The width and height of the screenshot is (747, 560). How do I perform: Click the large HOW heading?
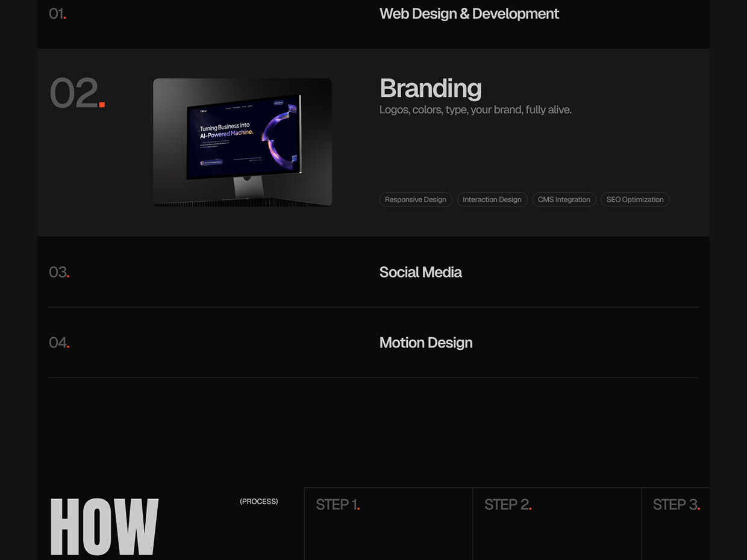coord(104,527)
